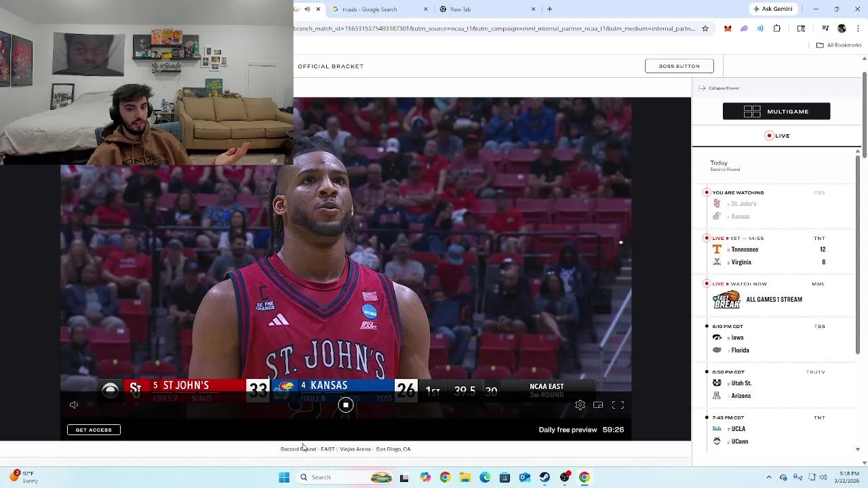Click the UConn husky logo
Screen dimensions: 868x488
pos(717,441)
